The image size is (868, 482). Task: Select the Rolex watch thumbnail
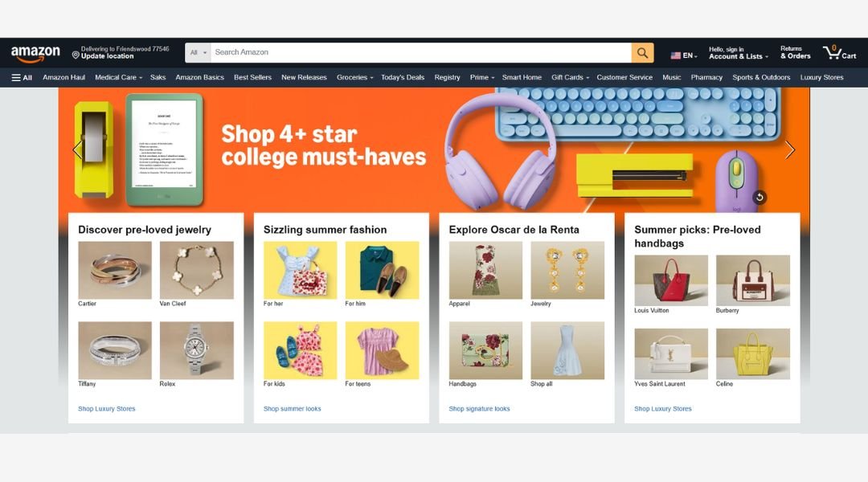(197, 350)
